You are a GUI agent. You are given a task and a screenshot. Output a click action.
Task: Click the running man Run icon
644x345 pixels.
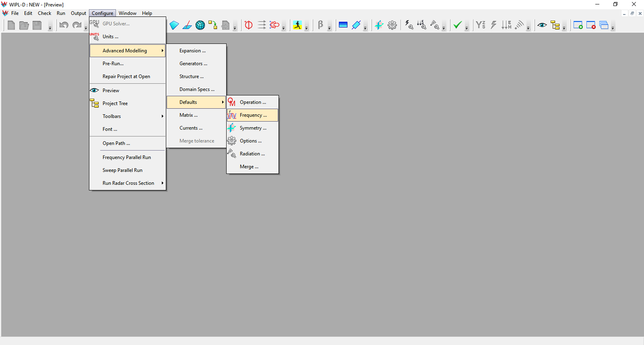click(297, 25)
